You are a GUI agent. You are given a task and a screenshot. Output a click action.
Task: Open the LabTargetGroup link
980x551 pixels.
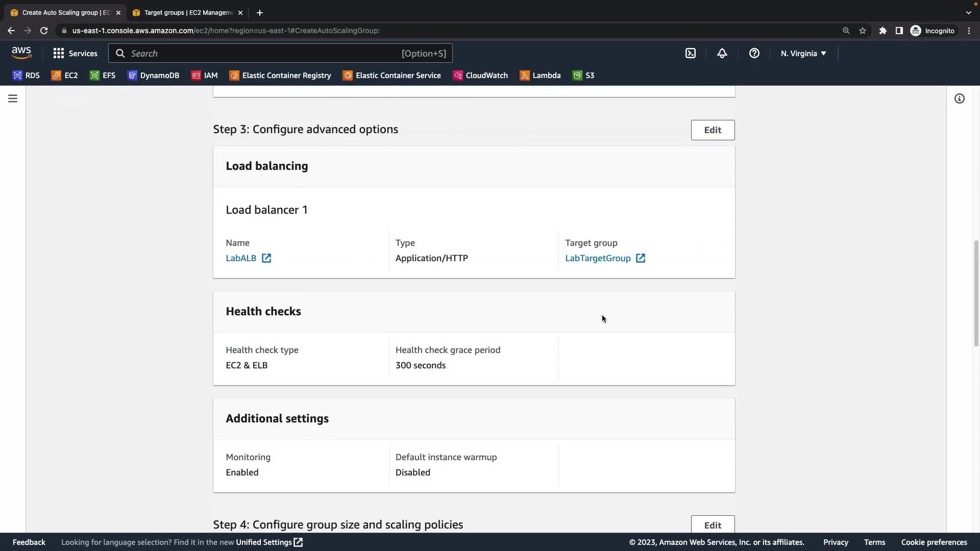(598, 258)
